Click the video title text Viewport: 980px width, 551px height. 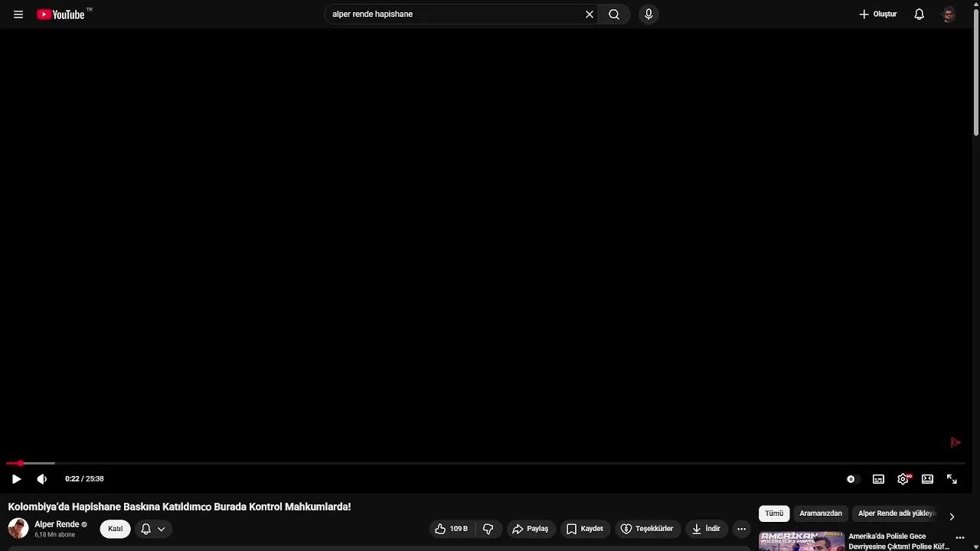tap(179, 507)
